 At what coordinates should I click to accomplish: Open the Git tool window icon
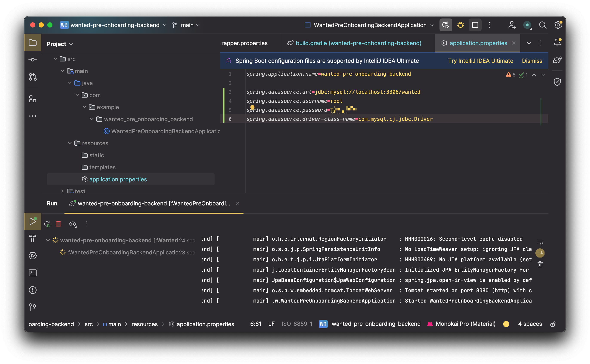(x=32, y=307)
